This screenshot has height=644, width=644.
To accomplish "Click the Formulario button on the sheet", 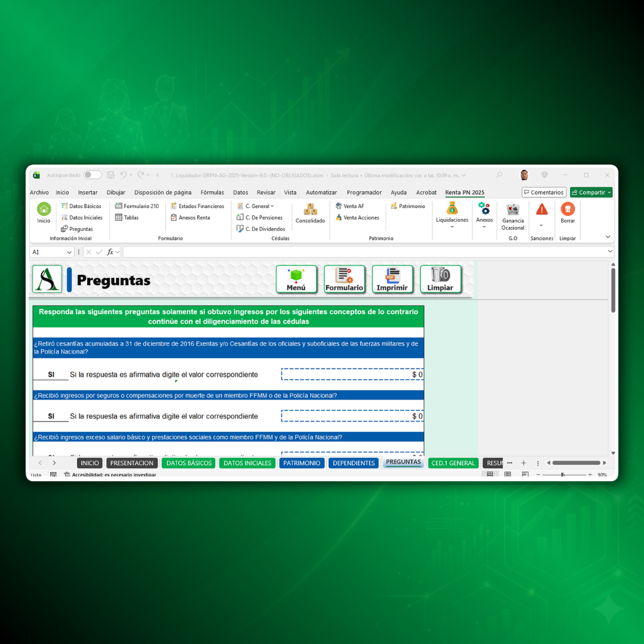I will 344,279.
